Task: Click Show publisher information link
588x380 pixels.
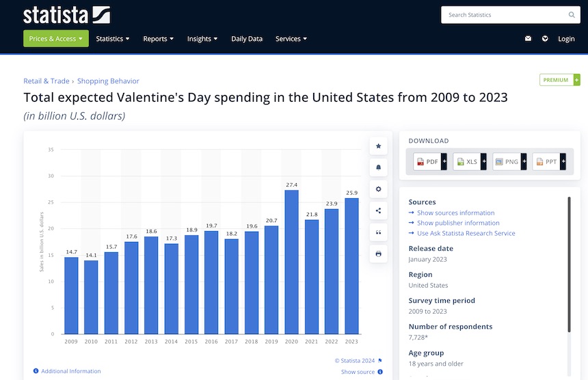Action: (458, 223)
